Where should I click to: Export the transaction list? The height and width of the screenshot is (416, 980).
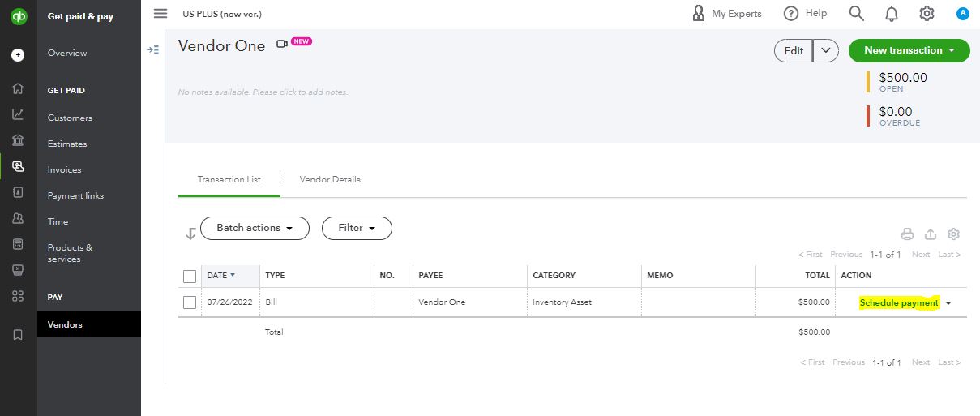point(931,234)
